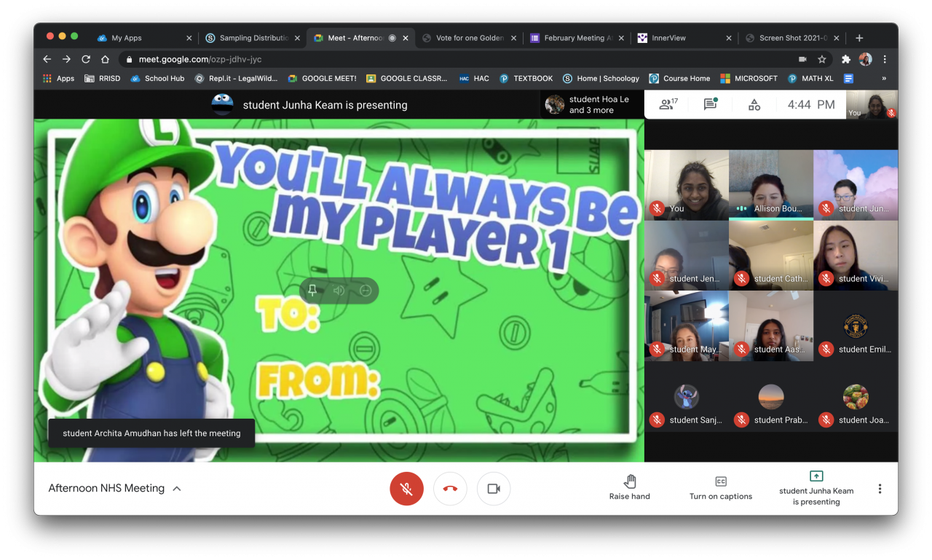The image size is (932, 560).
Task: Show more bookmarks with the double chevron
Action: (x=884, y=79)
